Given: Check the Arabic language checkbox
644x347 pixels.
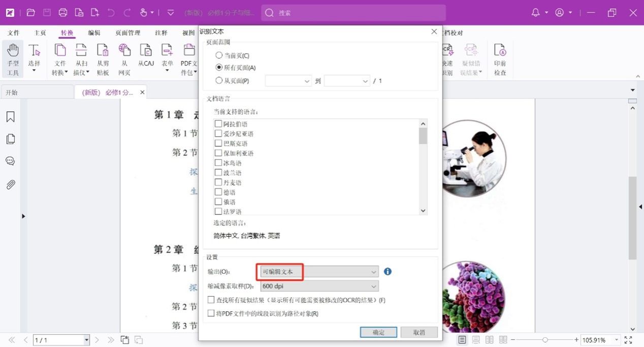Looking at the screenshot, I should click(218, 124).
